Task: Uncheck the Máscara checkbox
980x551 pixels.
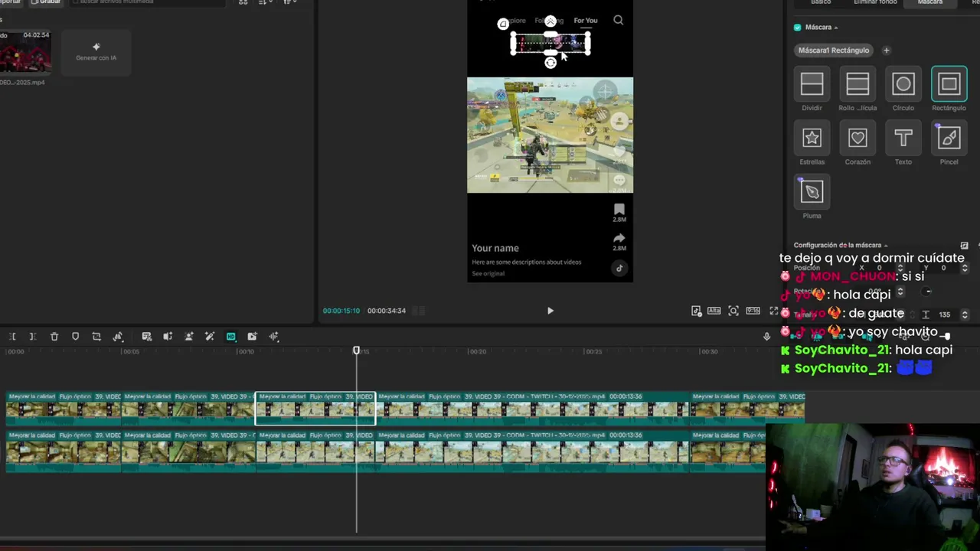Action: click(x=798, y=28)
